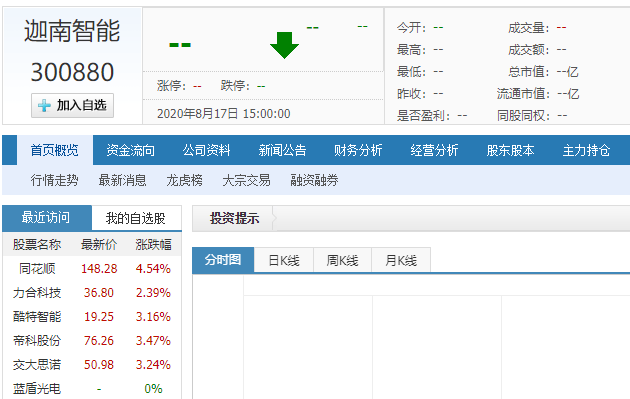Add stock via 加入自选 button

[72, 106]
